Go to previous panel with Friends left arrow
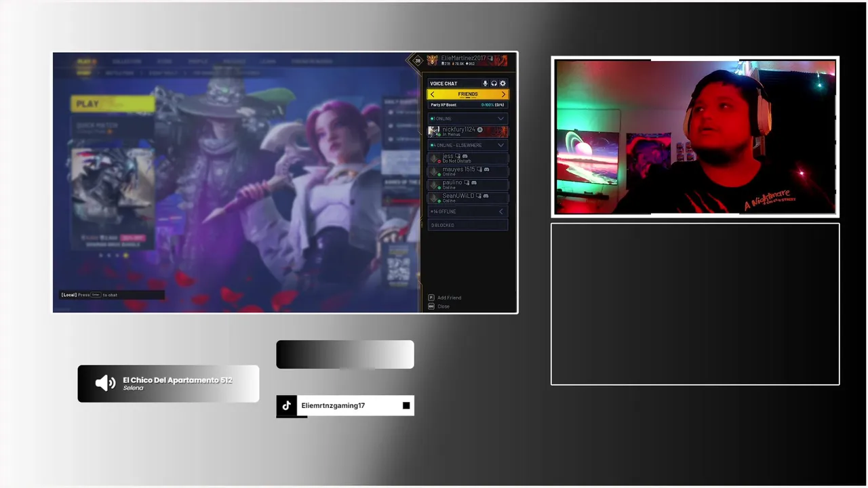868x488 pixels. point(432,94)
